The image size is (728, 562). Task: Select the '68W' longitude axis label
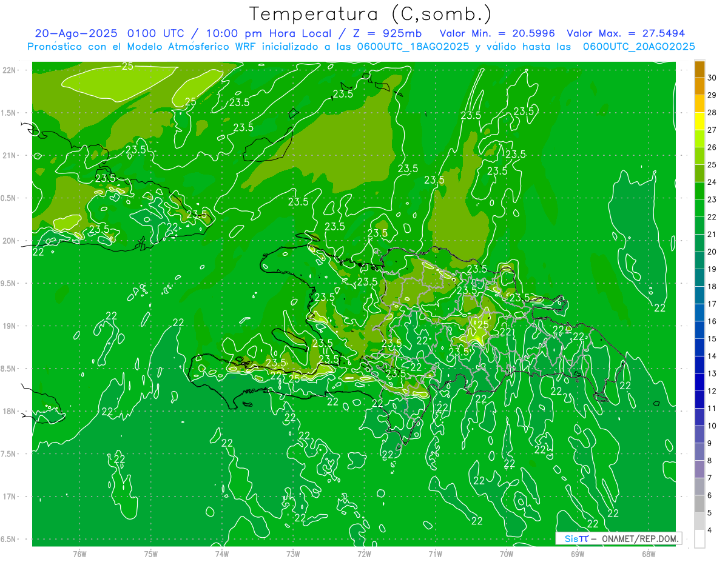click(x=649, y=554)
